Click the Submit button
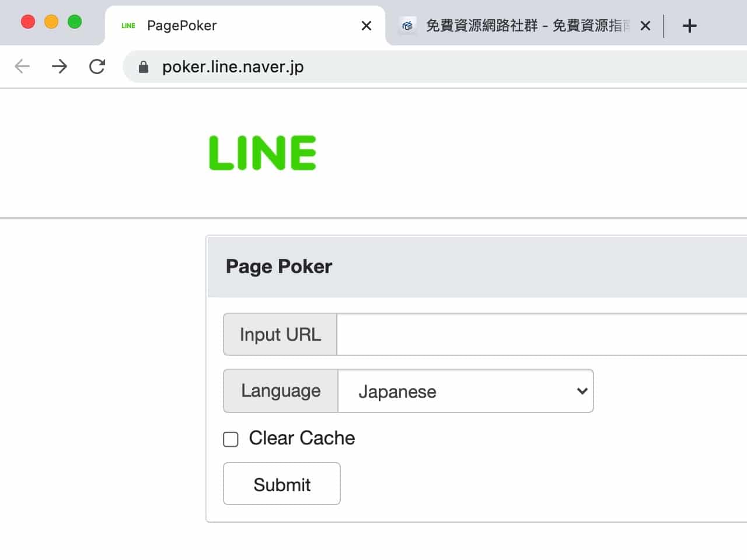 coord(282,484)
